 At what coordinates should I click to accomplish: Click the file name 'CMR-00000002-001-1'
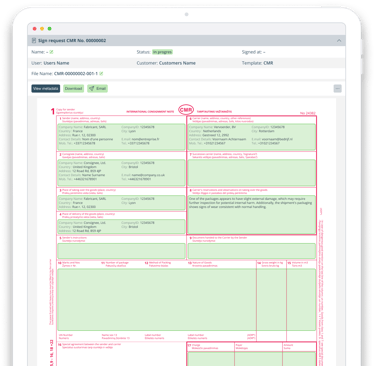click(x=76, y=74)
